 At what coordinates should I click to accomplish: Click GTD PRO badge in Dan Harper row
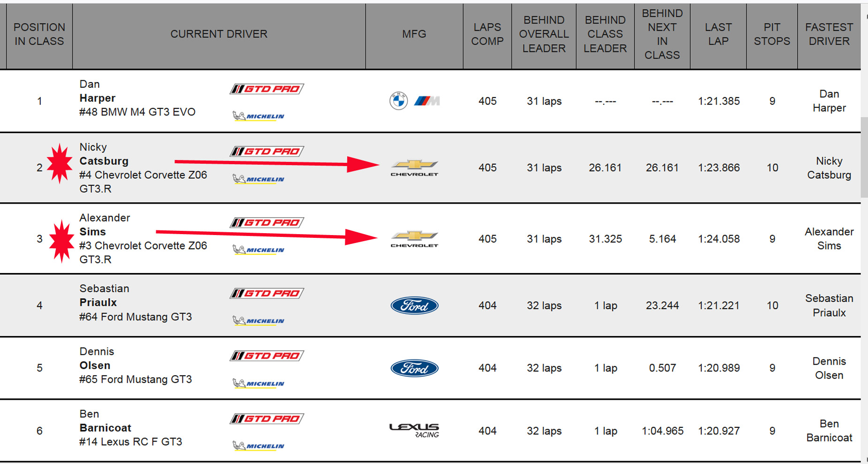pyautogui.click(x=266, y=89)
